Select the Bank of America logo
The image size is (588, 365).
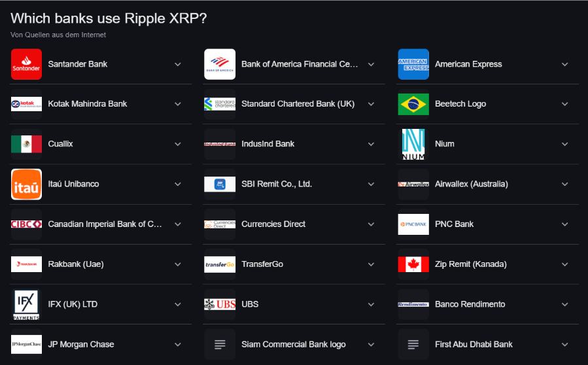click(x=220, y=64)
